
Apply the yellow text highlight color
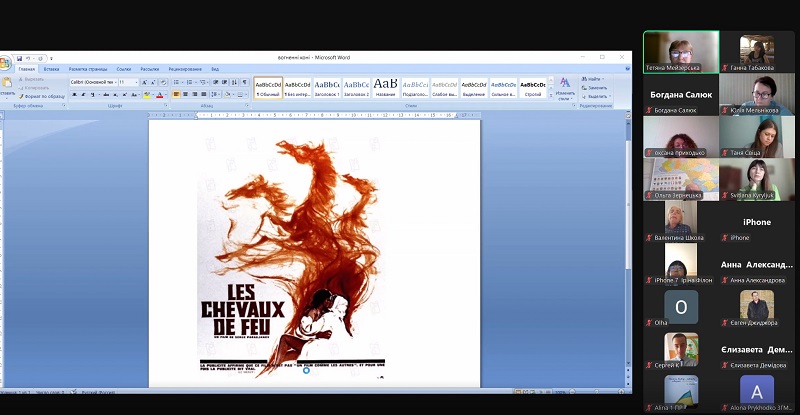146,95
